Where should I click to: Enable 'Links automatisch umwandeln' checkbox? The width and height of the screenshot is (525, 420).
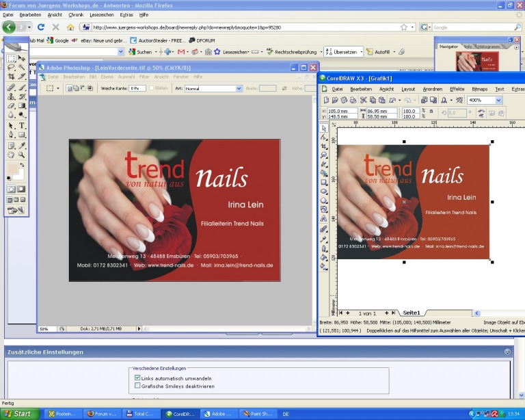(138, 378)
